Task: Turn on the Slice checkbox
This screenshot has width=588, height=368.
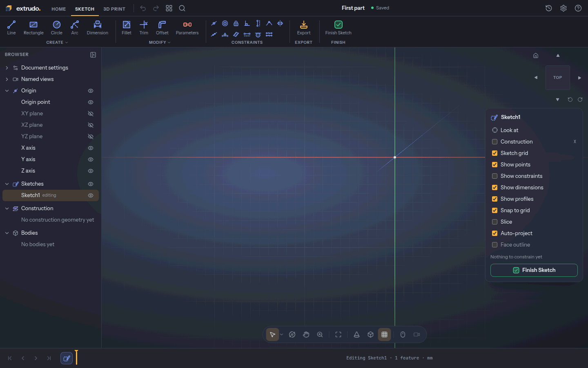Action: (494, 222)
